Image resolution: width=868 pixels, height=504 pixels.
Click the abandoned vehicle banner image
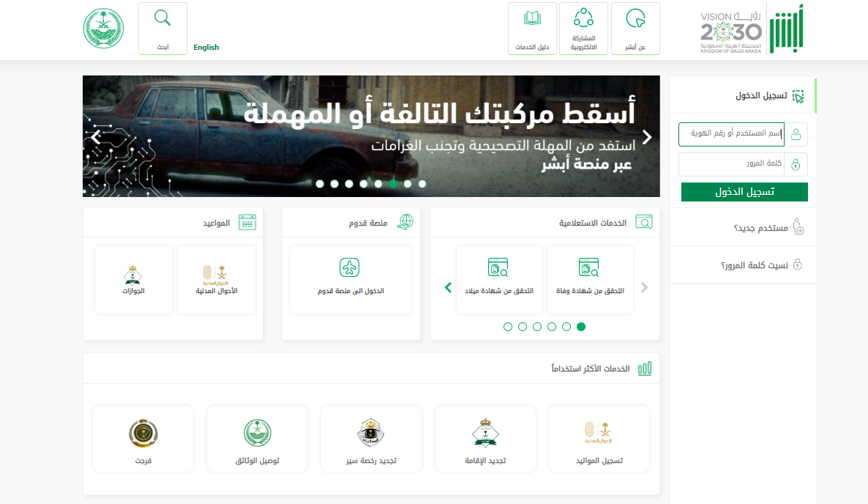coord(371,136)
